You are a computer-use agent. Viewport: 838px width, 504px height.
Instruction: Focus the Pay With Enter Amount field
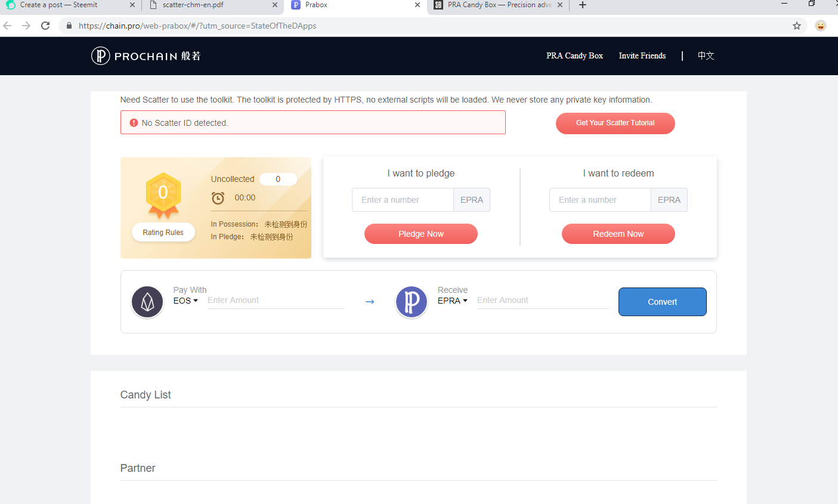(x=276, y=301)
